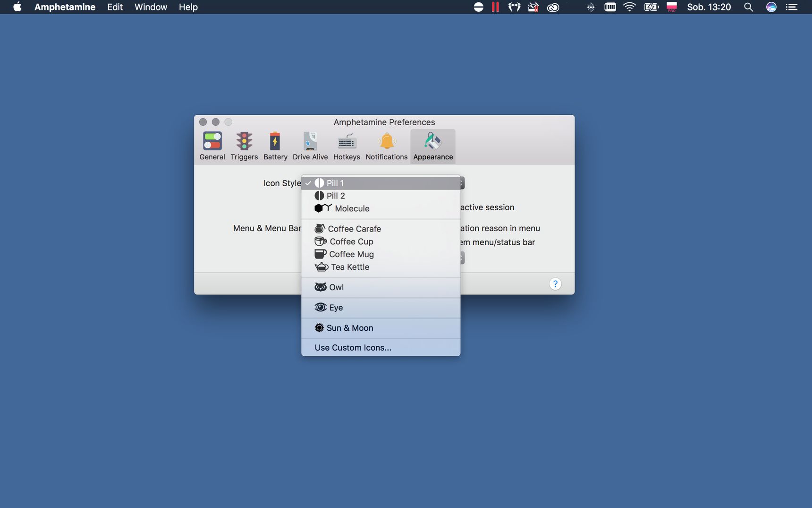Open the Drive Alive pane

(310, 146)
